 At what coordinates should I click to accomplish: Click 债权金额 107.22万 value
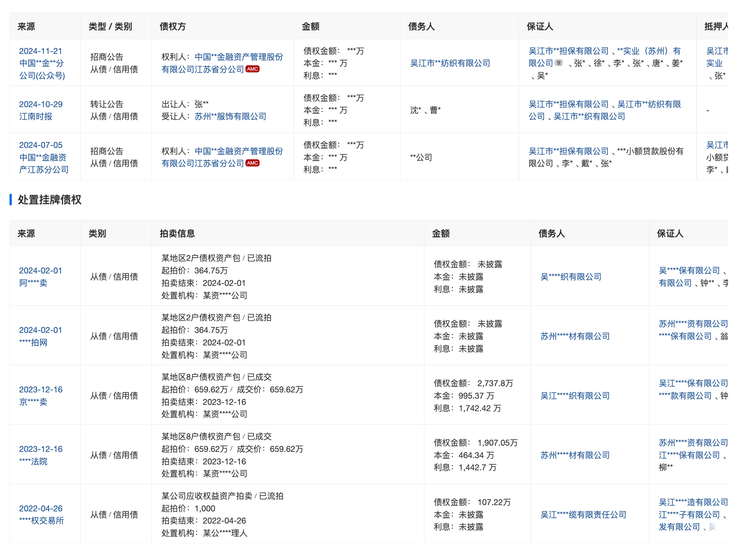[494, 502]
